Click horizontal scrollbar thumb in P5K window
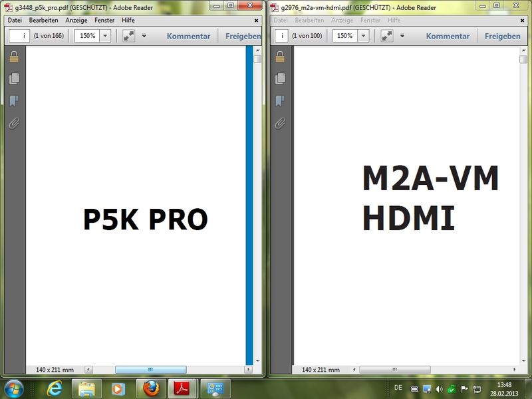532x399 pixels. click(x=151, y=370)
